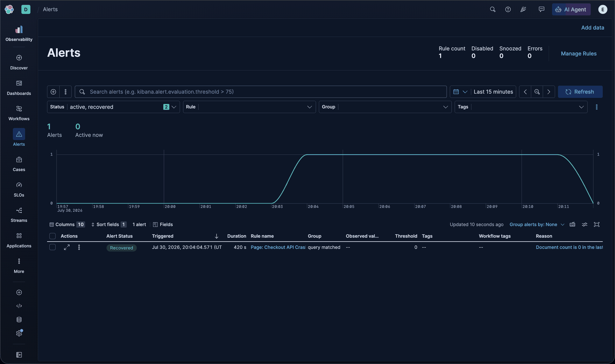The width and height of the screenshot is (615, 364).
Task: Open Discover from sidebar
Action: [x=19, y=62]
